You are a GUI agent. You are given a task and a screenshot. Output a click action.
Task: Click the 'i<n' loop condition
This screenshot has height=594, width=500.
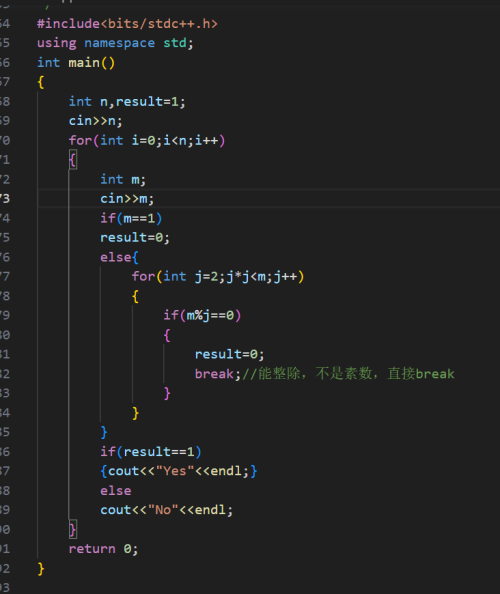175,141
